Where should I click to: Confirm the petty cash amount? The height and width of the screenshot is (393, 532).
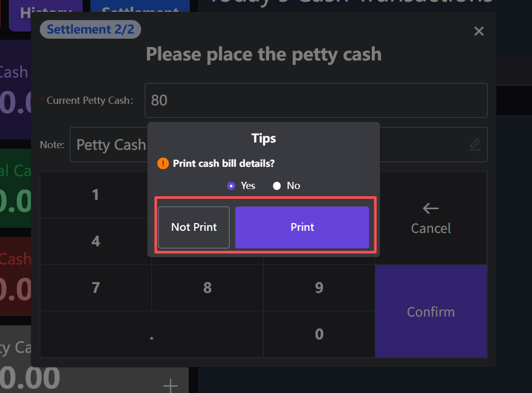pyautogui.click(x=431, y=311)
